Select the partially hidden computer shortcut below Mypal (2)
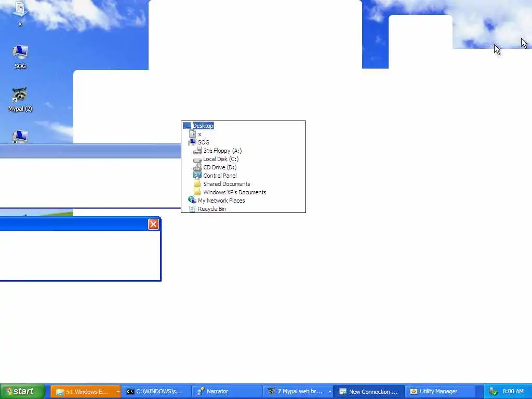Screen dimensions: 532x399 click(20, 137)
